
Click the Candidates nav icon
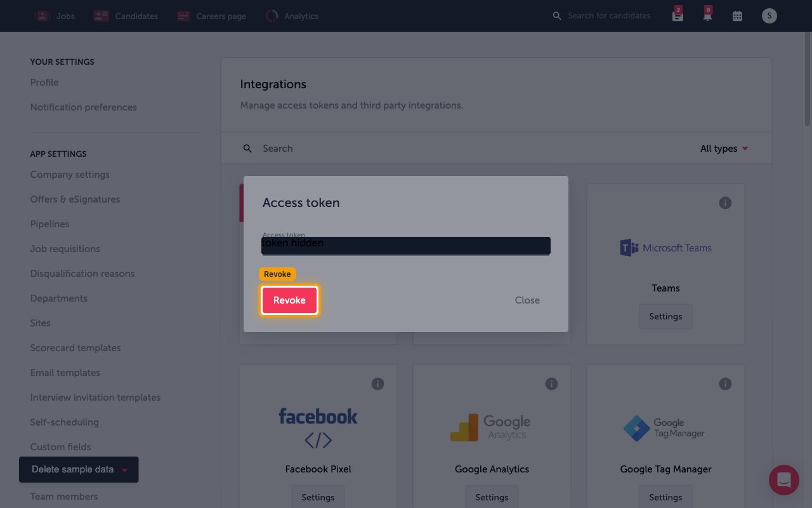pyautogui.click(x=101, y=16)
